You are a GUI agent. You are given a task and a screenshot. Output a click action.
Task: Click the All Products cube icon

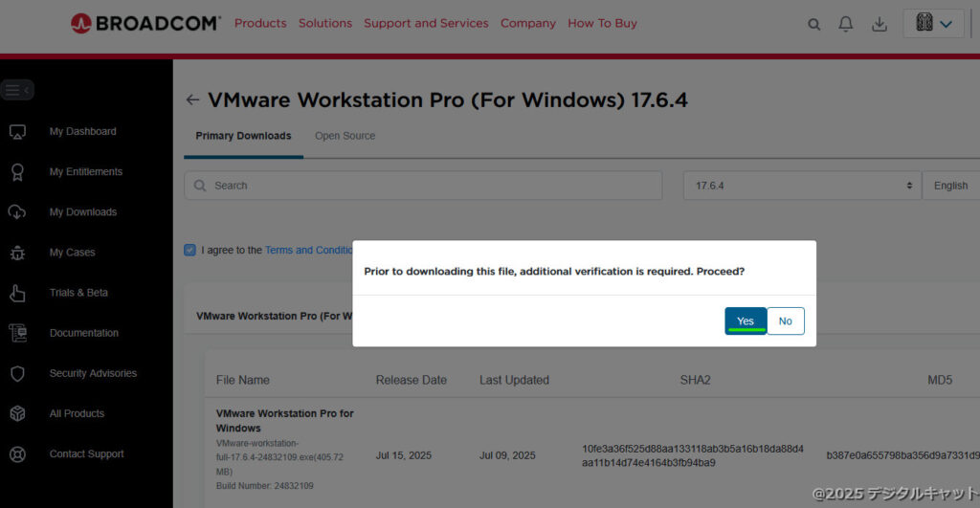(x=17, y=414)
